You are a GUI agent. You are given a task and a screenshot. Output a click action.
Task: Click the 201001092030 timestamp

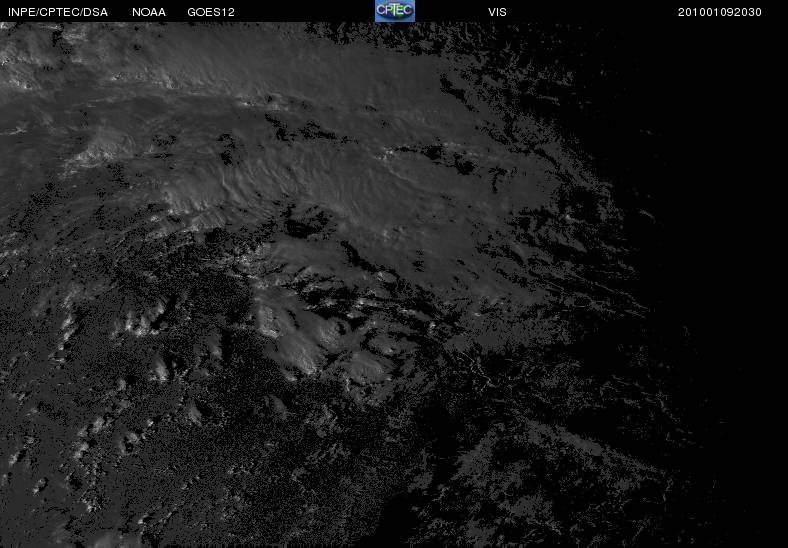click(719, 12)
